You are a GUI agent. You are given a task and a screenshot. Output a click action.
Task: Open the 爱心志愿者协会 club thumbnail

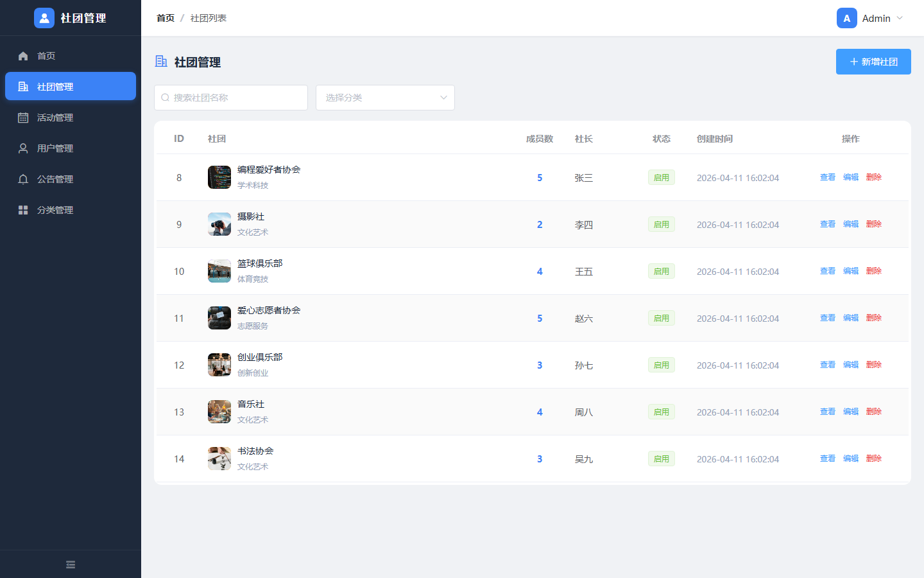click(x=219, y=318)
